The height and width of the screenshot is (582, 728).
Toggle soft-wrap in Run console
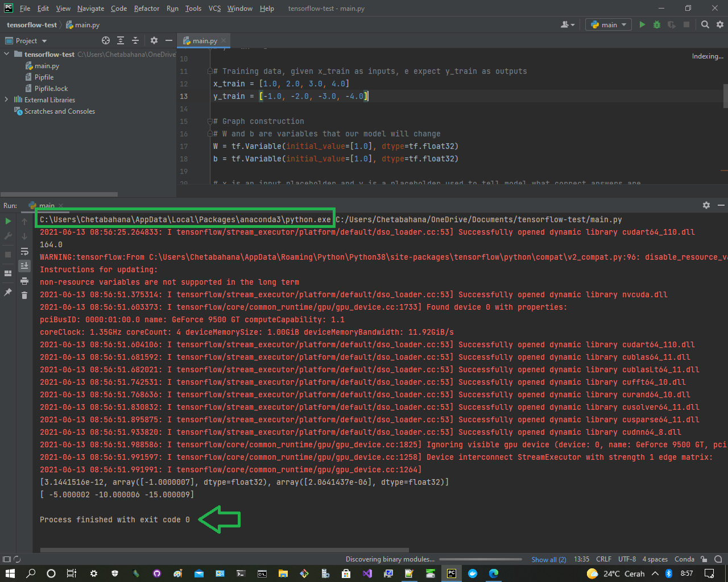(x=24, y=251)
